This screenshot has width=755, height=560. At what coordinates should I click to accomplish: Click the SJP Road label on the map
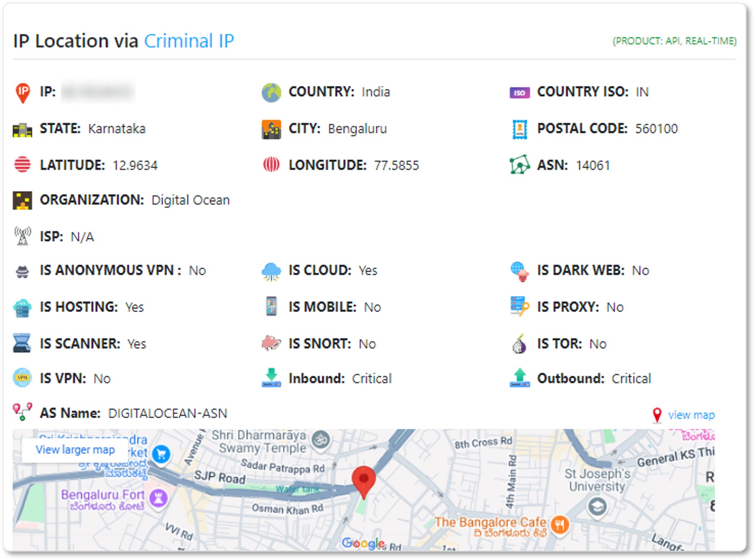tap(220, 477)
